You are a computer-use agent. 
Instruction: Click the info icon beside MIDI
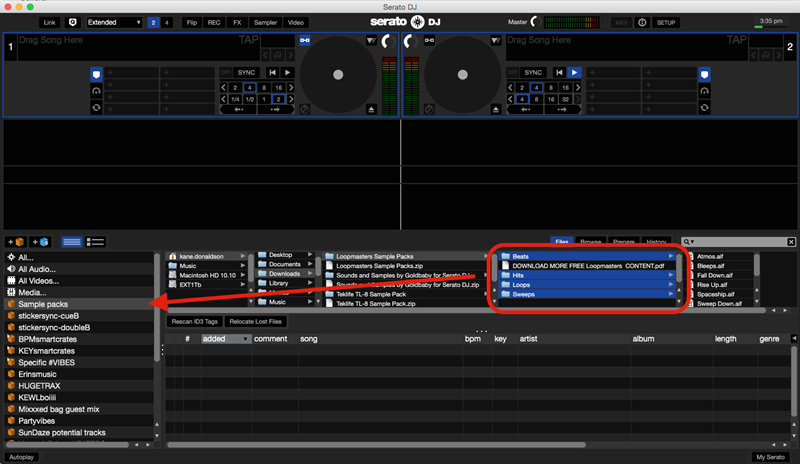tap(642, 22)
